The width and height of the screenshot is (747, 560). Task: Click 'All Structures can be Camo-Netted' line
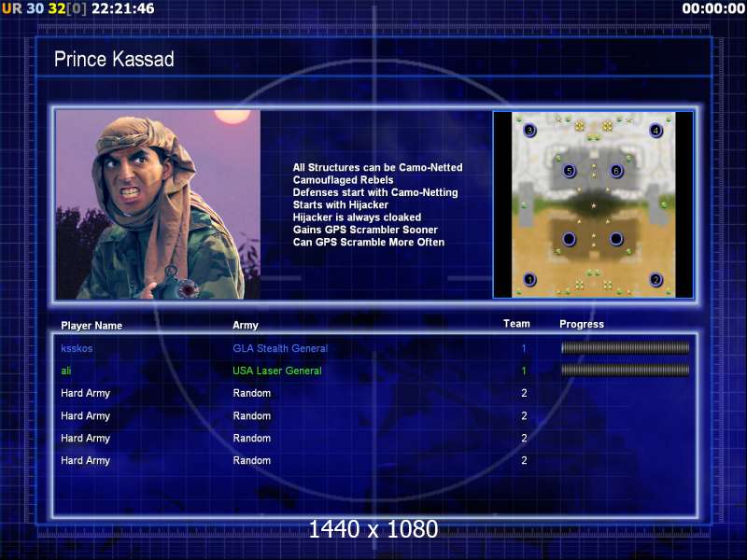tap(378, 168)
